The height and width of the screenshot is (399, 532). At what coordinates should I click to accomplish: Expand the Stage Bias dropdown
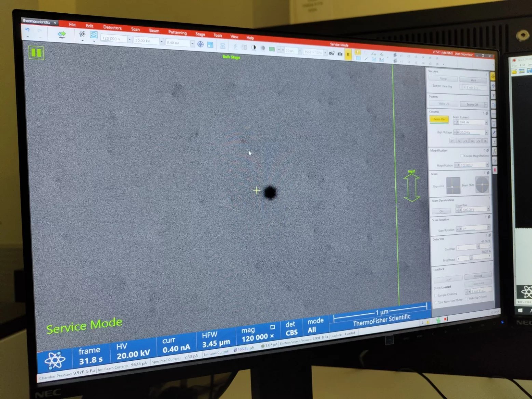click(488, 209)
